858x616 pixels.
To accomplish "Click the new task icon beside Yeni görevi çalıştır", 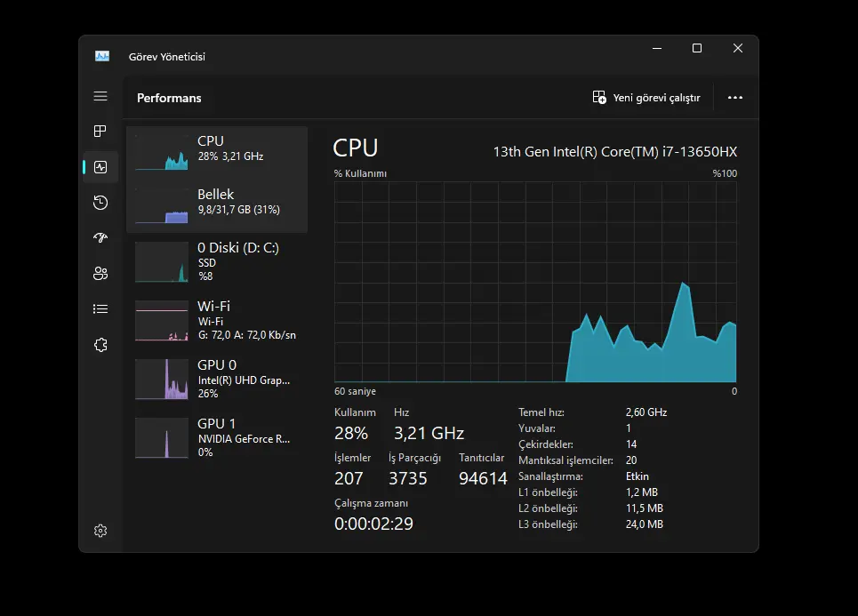I will (599, 98).
